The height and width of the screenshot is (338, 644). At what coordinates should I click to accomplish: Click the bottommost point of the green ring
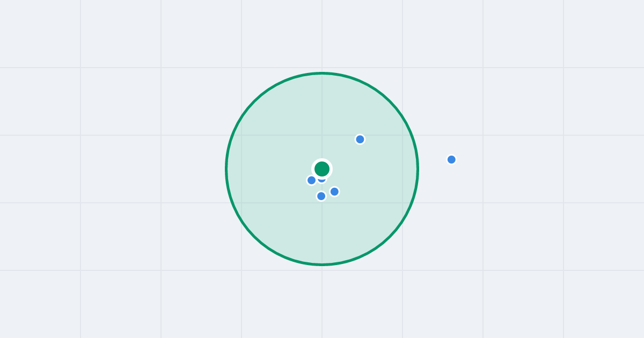[x=322, y=264]
